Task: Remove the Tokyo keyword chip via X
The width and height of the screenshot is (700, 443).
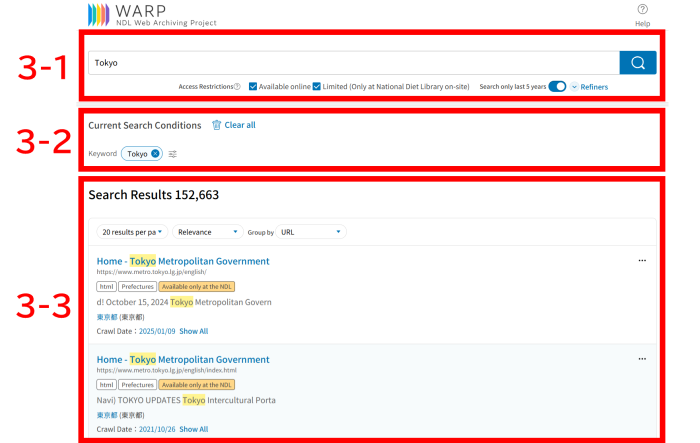Action: tap(155, 154)
